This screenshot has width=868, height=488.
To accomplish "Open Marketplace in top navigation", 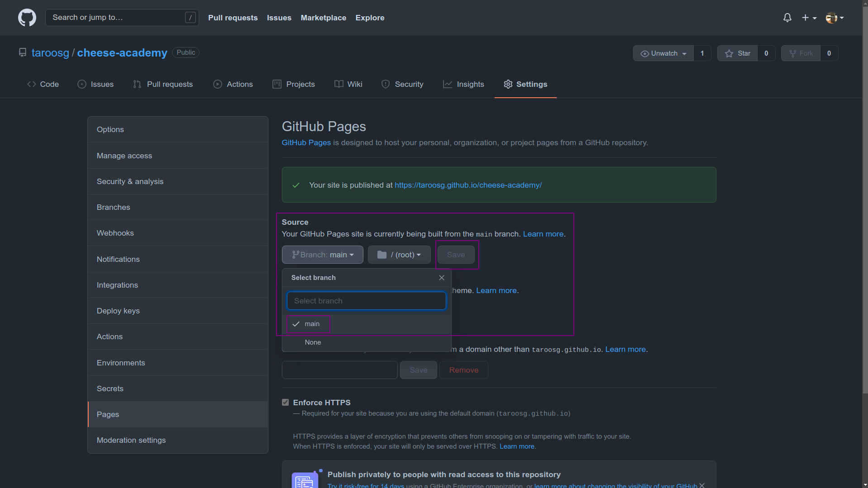I will point(323,18).
